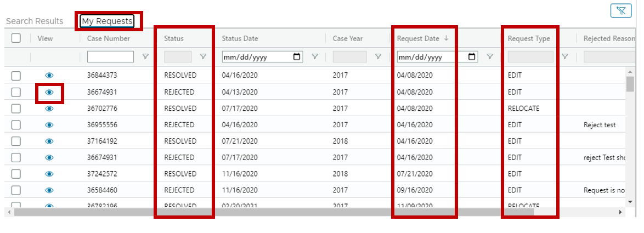The height and width of the screenshot is (233, 644).
Task: View details of case 37242572
Action: point(49,174)
